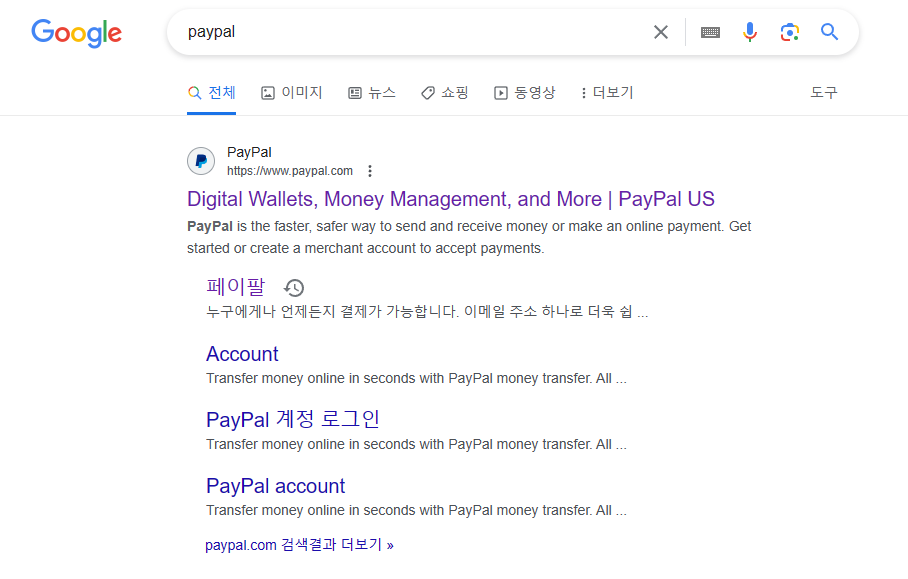The image size is (908, 579).
Task: Open the 동영상 tab
Action: click(x=524, y=93)
